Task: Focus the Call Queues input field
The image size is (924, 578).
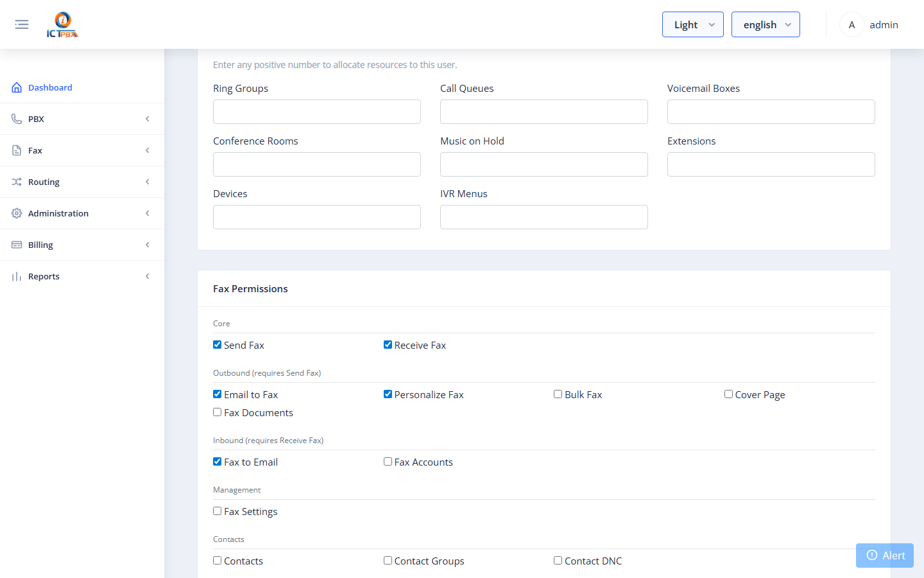Action: coord(544,112)
